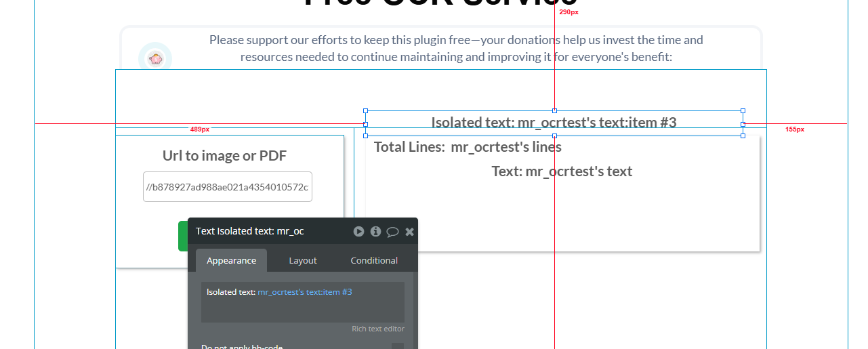Open the Rich text editor link

point(378,329)
